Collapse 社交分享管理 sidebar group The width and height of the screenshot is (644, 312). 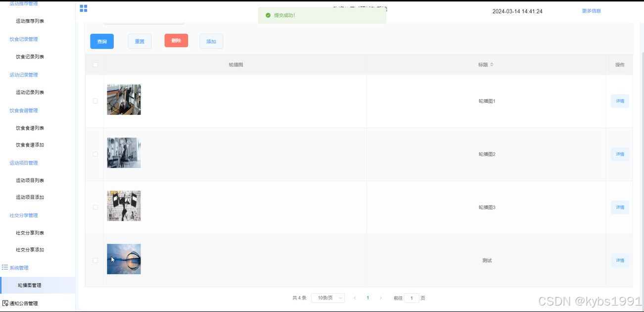(x=24, y=215)
